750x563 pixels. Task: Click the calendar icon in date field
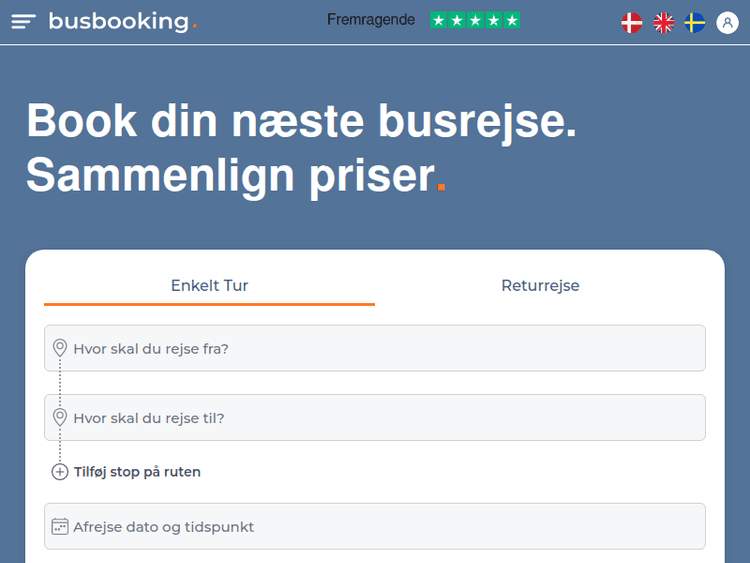pyautogui.click(x=60, y=527)
